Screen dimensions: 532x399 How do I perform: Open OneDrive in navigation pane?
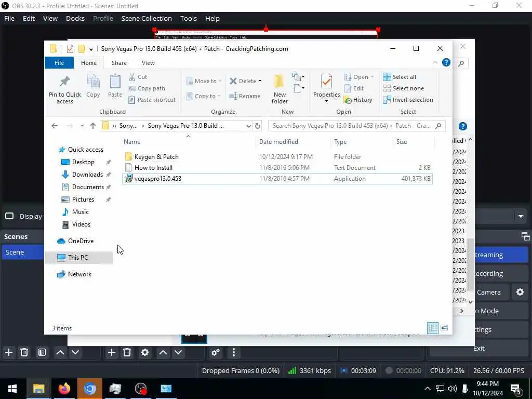pos(81,241)
